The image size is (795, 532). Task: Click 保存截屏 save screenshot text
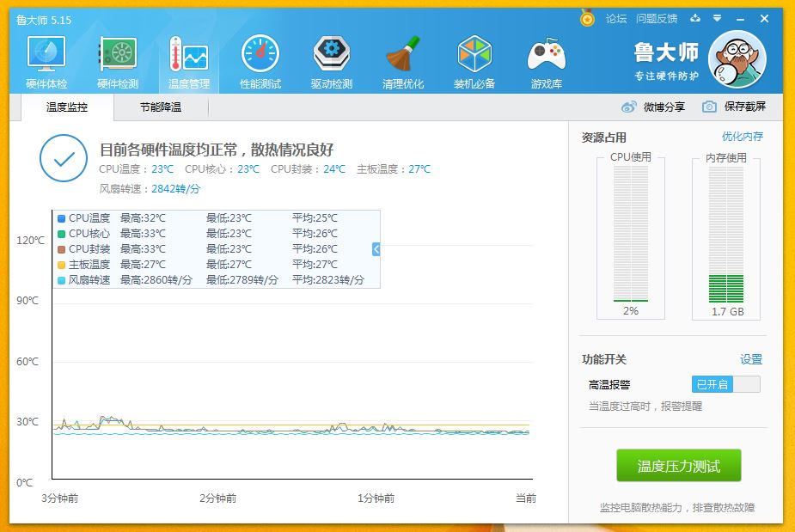click(745, 107)
